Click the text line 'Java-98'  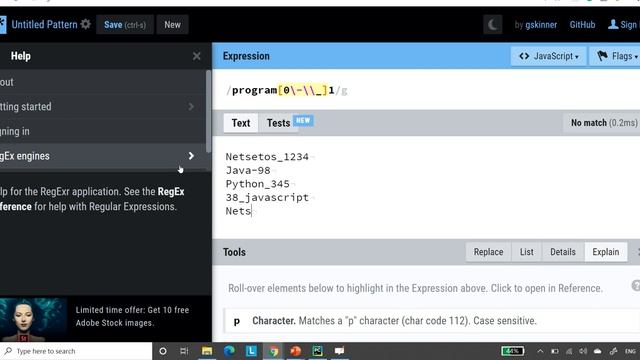pyautogui.click(x=248, y=170)
